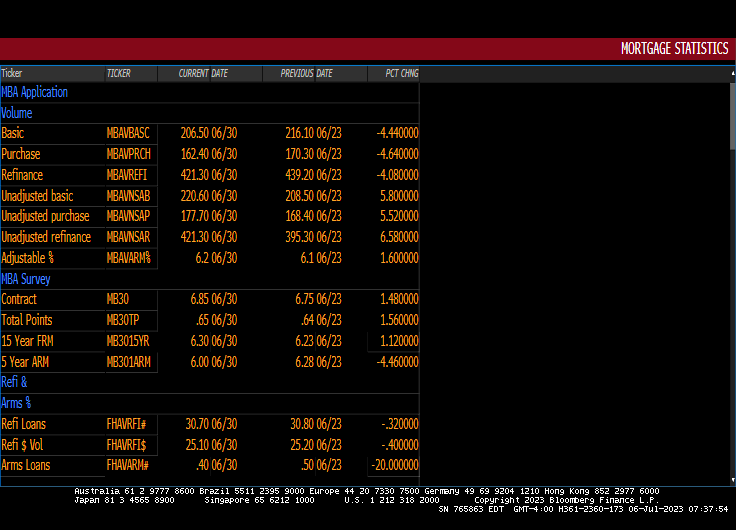Open the FHAVARM# ticker
Screen dimensions: 736x530
(128, 465)
